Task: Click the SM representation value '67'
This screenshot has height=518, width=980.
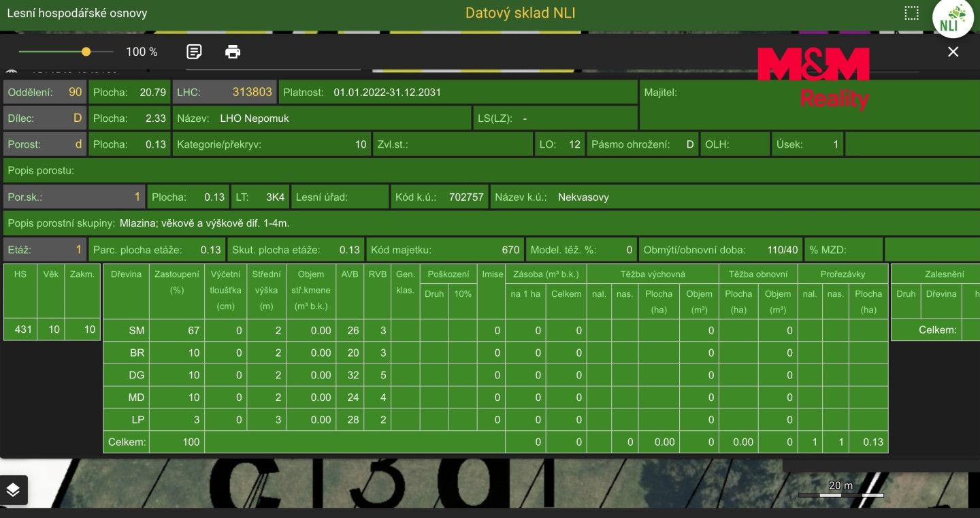Action: (x=194, y=331)
